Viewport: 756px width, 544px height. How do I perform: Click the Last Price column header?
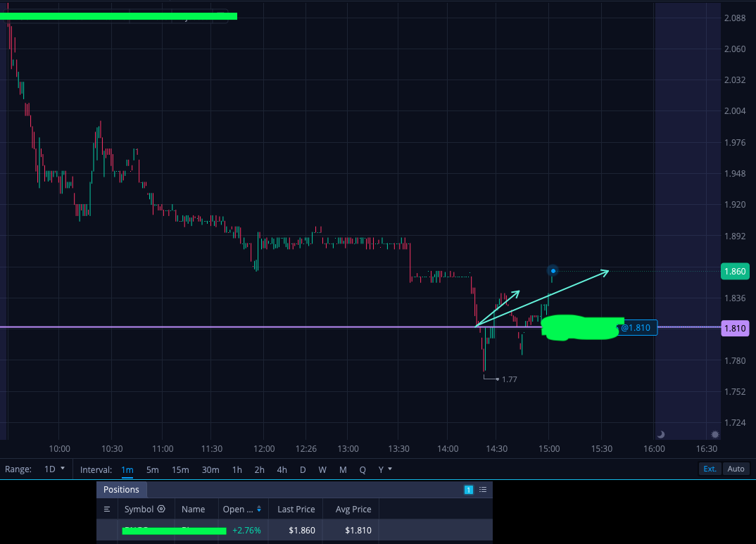click(x=296, y=510)
